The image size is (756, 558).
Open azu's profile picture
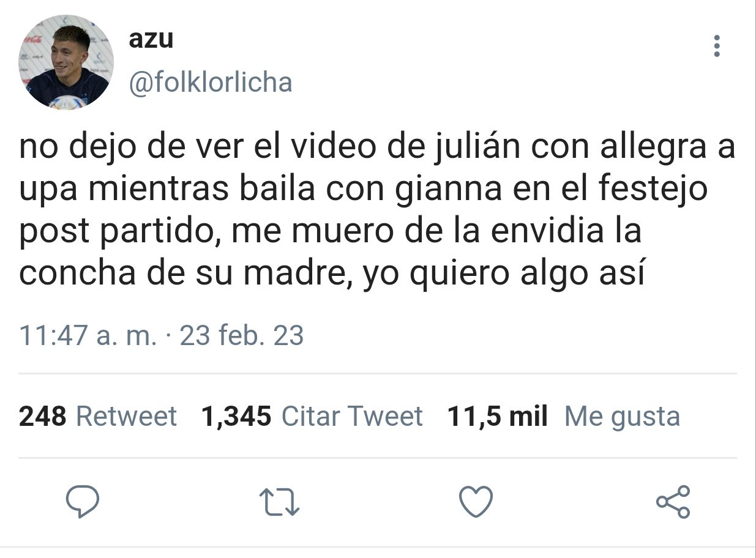(66, 62)
